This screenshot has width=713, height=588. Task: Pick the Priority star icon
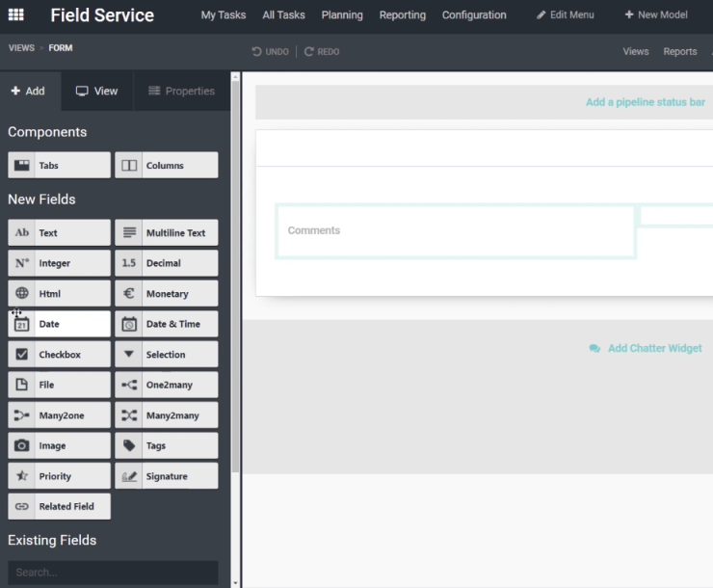click(22, 475)
